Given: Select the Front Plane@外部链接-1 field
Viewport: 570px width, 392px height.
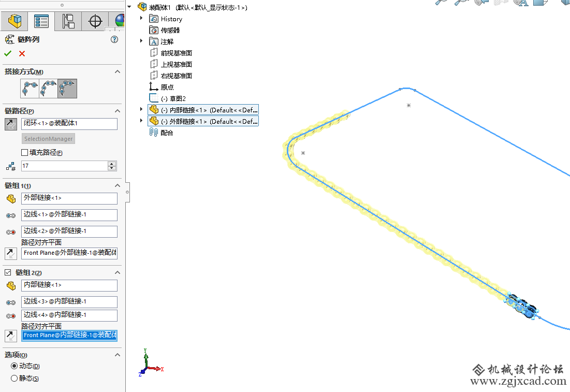Looking at the screenshot, I should pyautogui.click(x=69, y=253).
